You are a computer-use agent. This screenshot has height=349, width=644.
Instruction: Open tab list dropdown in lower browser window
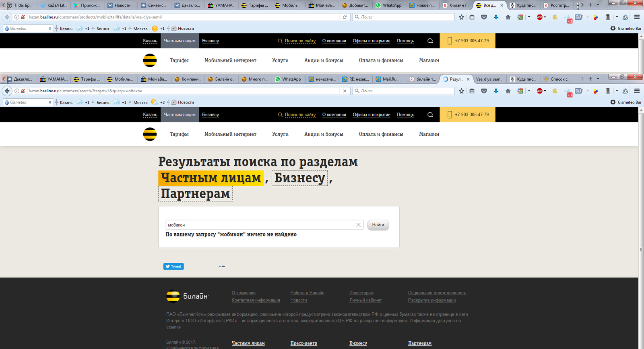coord(598,79)
